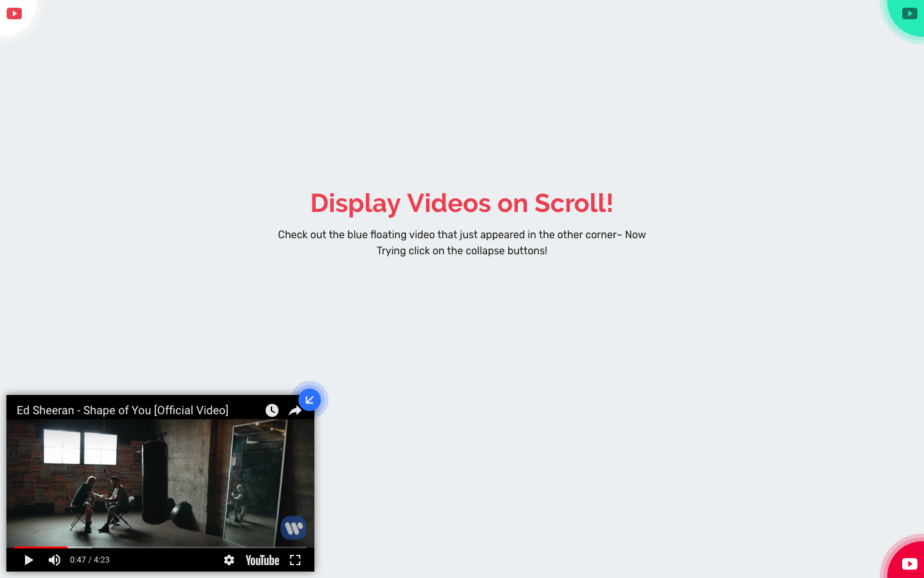
Task: Collapse the blue floating video
Action: pos(309,399)
